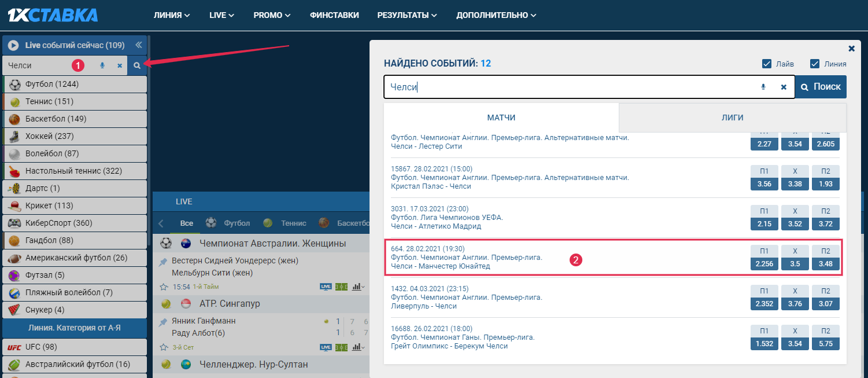Clear the popup search field
Screen dimensions: 868x378
click(784, 87)
